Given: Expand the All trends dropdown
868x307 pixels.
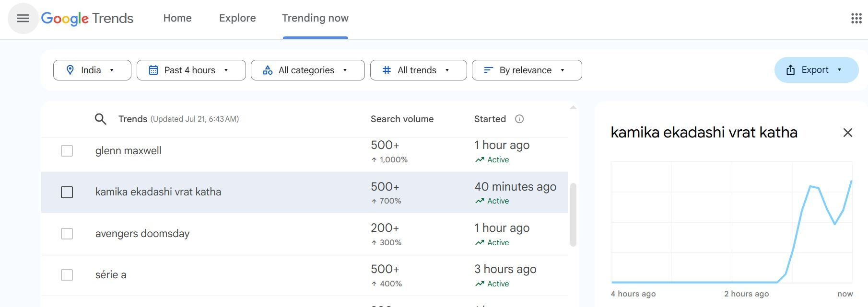Looking at the screenshot, I should tap(418, 70).
